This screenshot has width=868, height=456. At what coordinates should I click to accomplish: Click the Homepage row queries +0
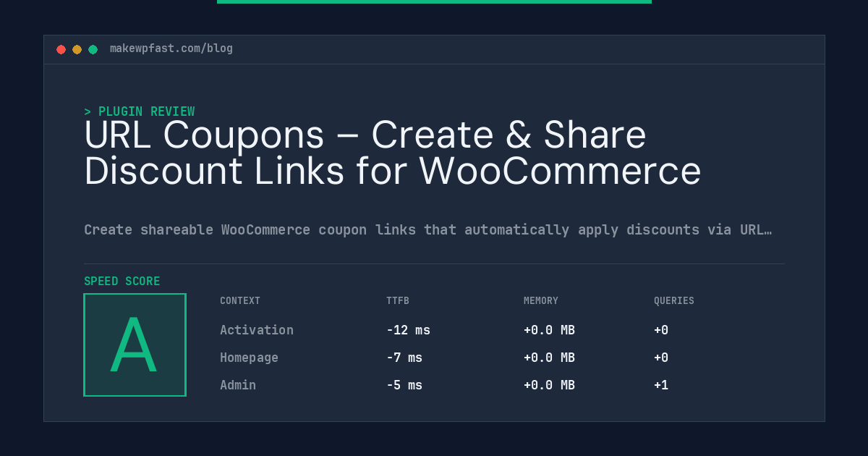[661, 358]
